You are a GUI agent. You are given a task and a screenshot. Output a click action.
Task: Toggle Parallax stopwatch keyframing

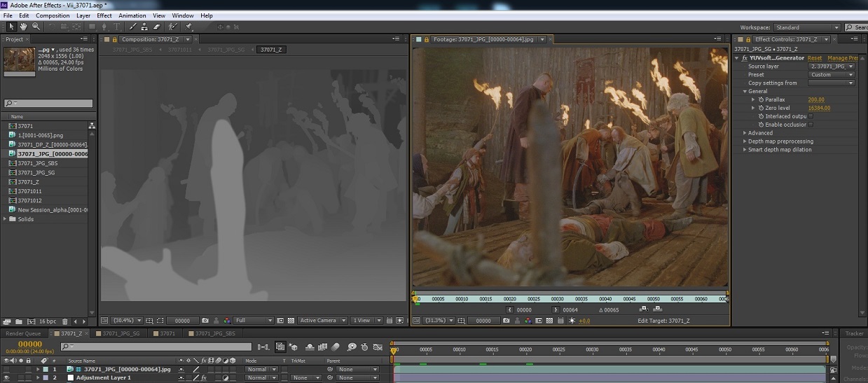[x=762, y=99]
